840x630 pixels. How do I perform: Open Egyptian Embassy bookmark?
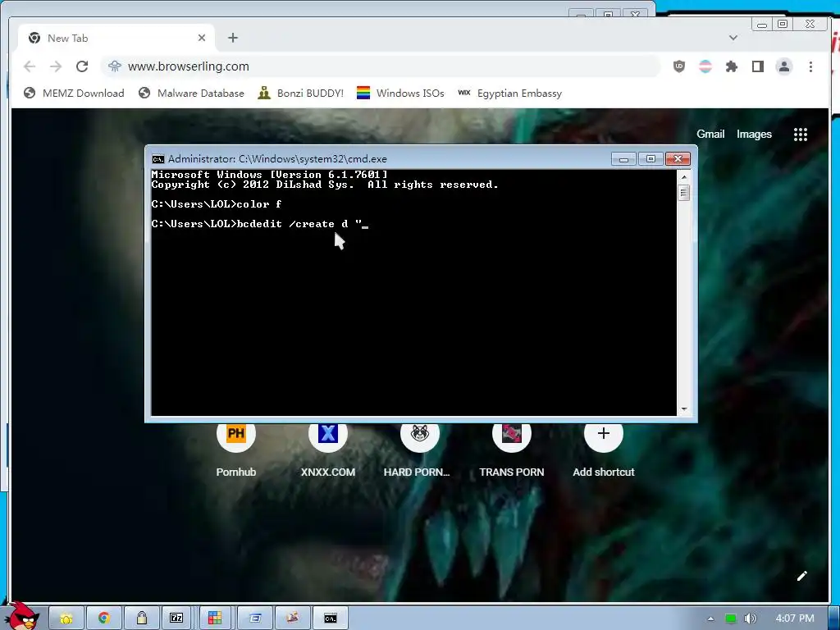[x=509, y=94]
